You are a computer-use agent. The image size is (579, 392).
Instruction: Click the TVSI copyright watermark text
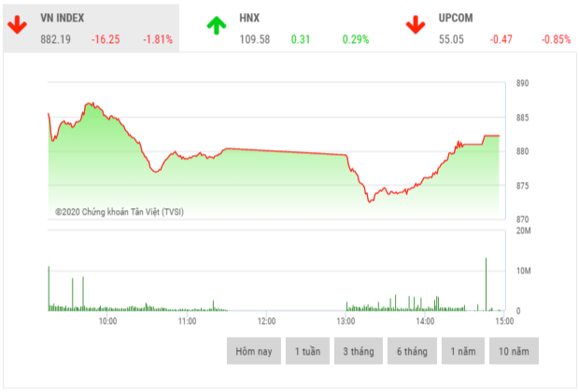pyautogui.click(x=119, y=212)
